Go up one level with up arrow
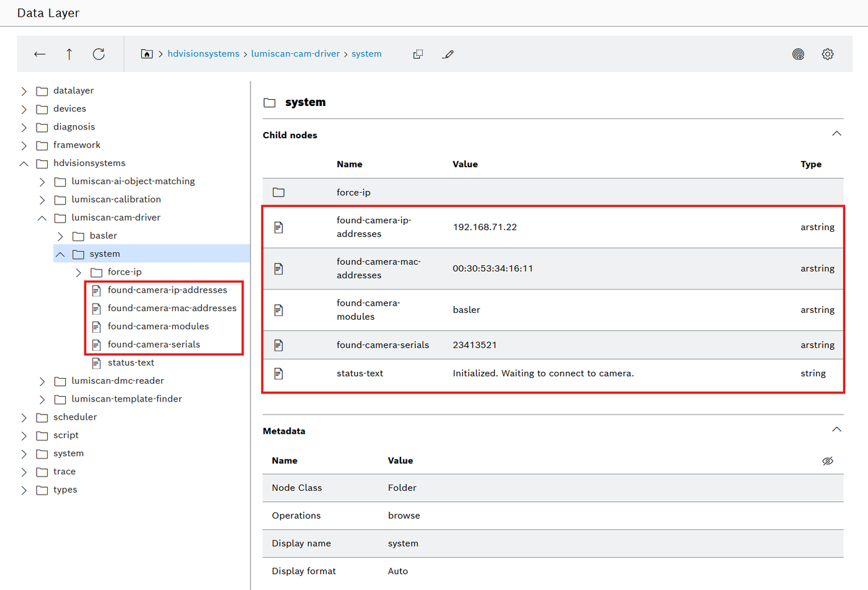 tap(69, 54)
